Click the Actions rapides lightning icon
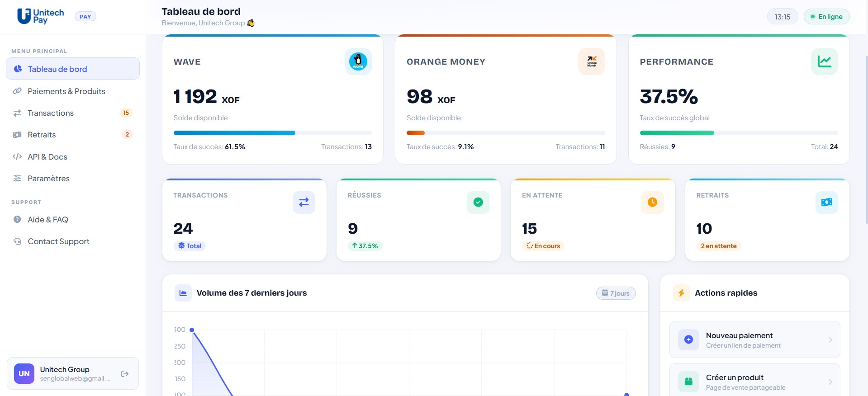 (x=681, y=293)
